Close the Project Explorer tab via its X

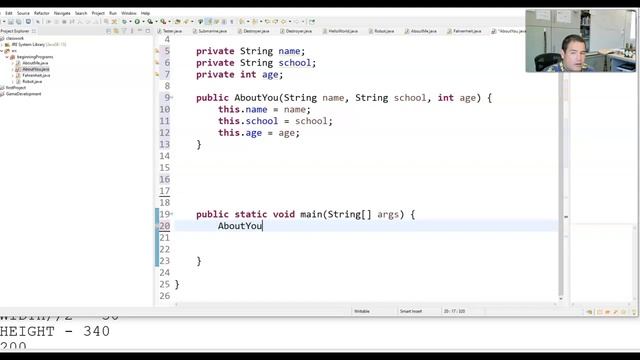(34, 31)
